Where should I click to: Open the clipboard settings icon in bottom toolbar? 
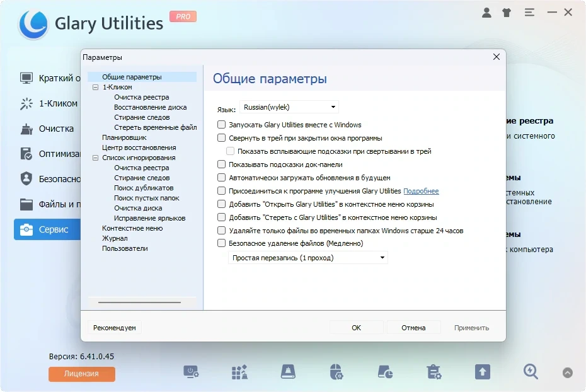point(434,372)
